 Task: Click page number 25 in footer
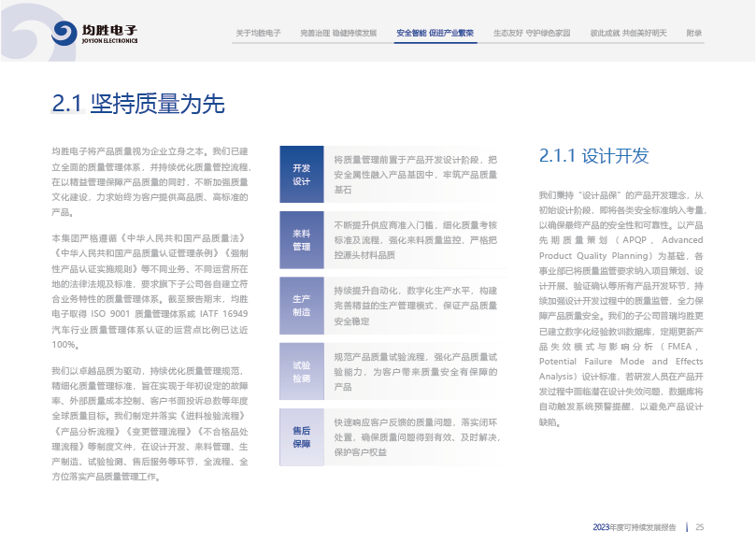point(699,528)
